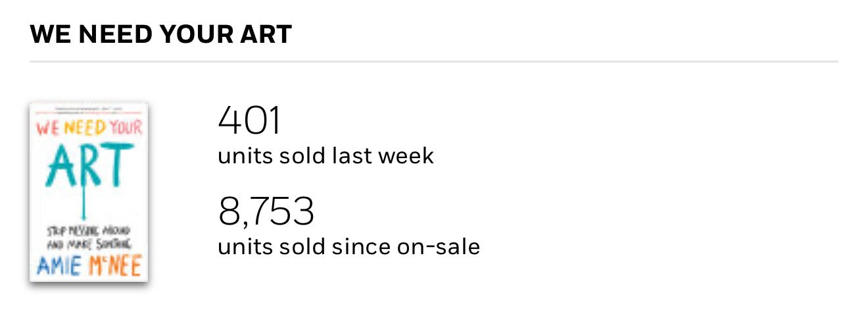
Task: Click the 'units sold last week' label
Action: pyautogui.click(x=325, y=156)
